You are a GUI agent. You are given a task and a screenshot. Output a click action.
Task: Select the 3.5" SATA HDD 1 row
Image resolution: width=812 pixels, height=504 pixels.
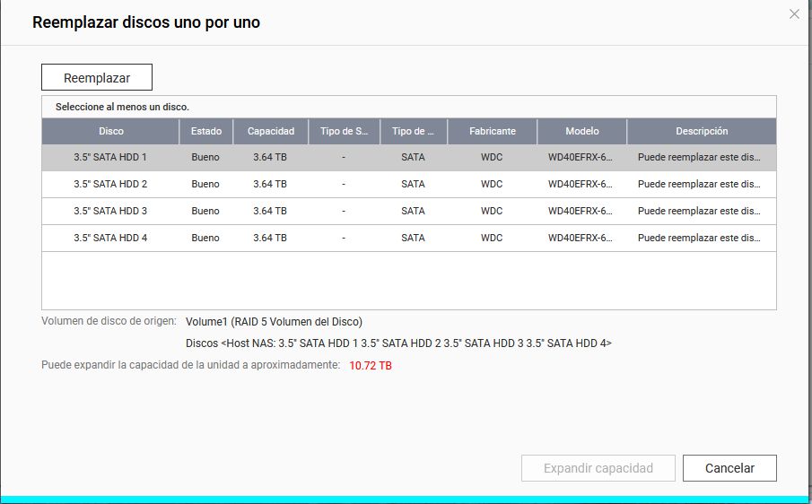(x=110, y=157)
